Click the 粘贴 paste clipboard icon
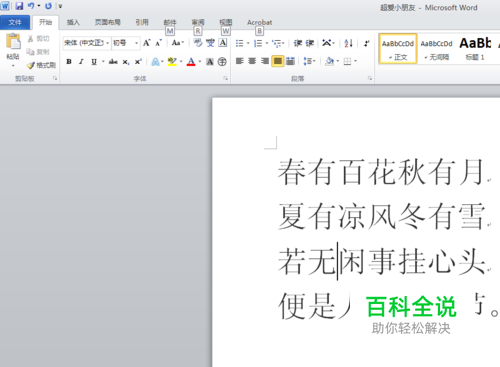The width and height of the screenshot is (500, 367). 13,42
